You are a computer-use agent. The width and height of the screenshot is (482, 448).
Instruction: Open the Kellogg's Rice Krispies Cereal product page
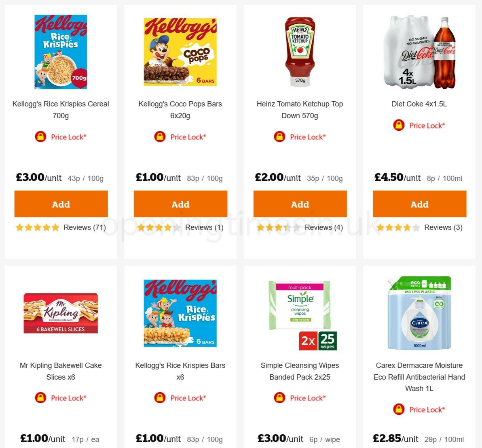coord(61,110)
